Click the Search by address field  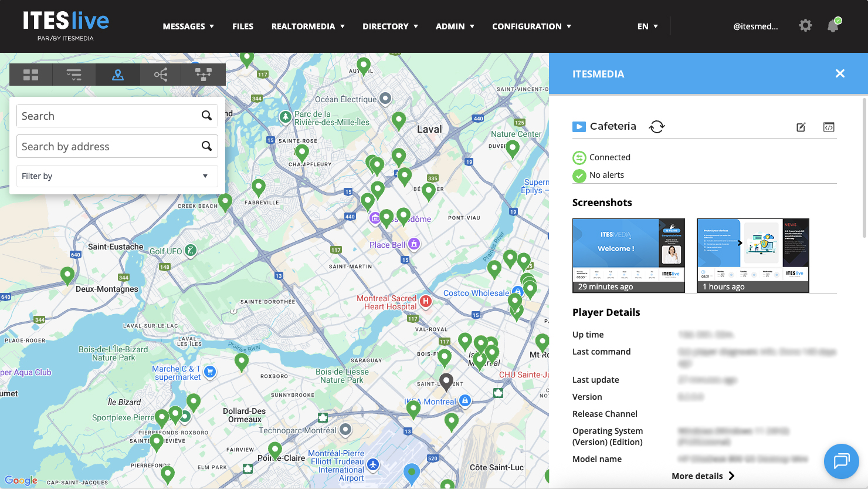[x=108, y=147]
